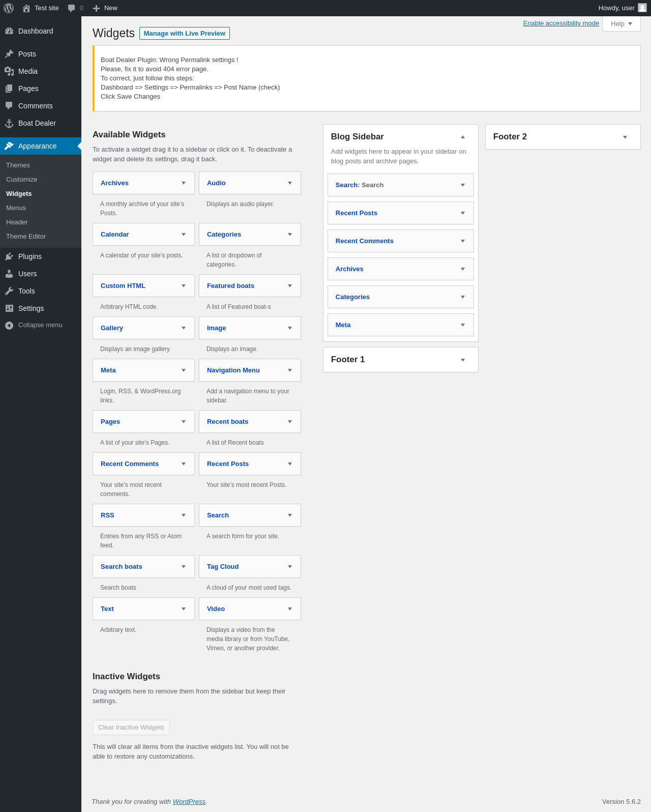
Task: Select the Pages available widget title
Action: tap(110, 422)
